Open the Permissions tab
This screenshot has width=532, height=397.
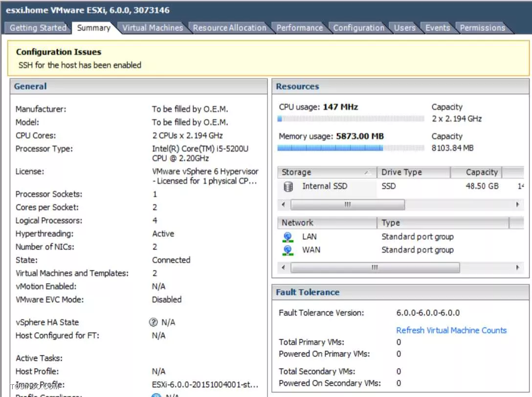pos(483,28)
